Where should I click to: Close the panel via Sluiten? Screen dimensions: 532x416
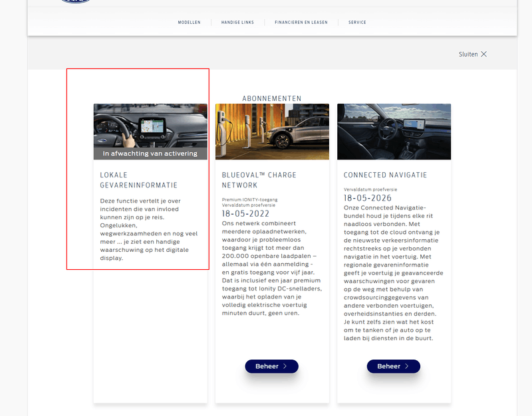click(472, 54)
